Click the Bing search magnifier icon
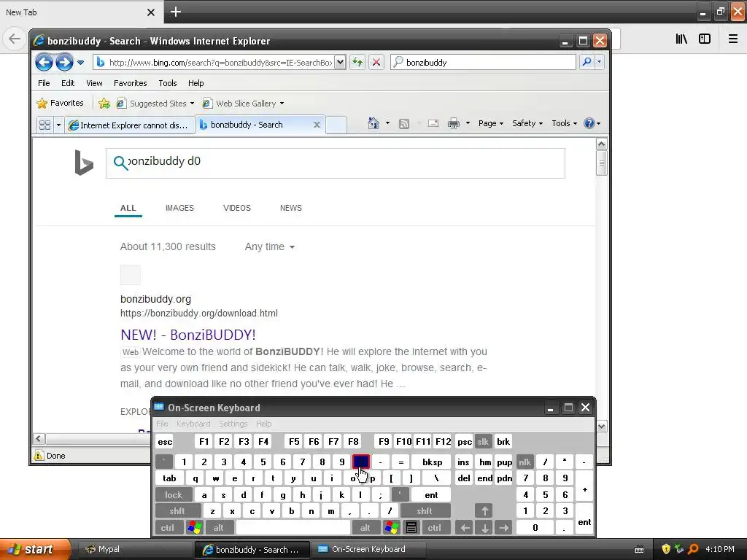Viewport: 747px width, 560px height. pyautogui.click(x=120, y=163)
